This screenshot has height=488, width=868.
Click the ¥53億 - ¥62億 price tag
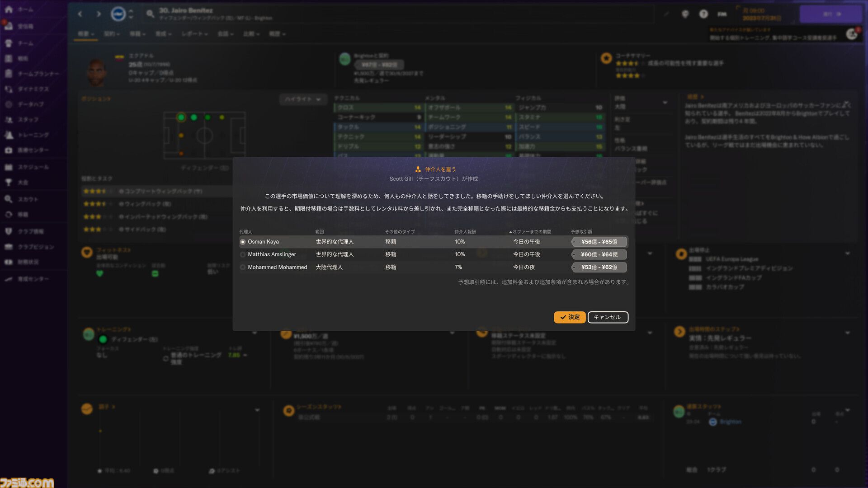click(x=599, y=267)
